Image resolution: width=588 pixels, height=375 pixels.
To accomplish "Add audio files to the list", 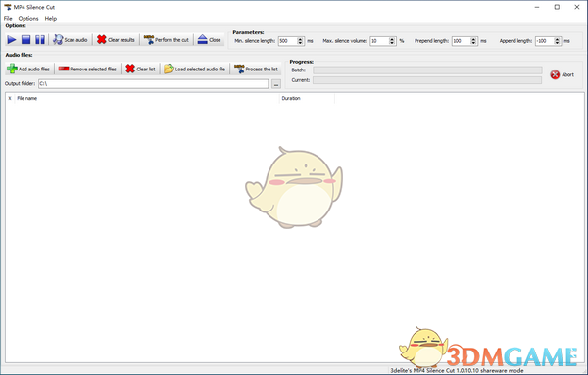I will [x=28, y=69].
